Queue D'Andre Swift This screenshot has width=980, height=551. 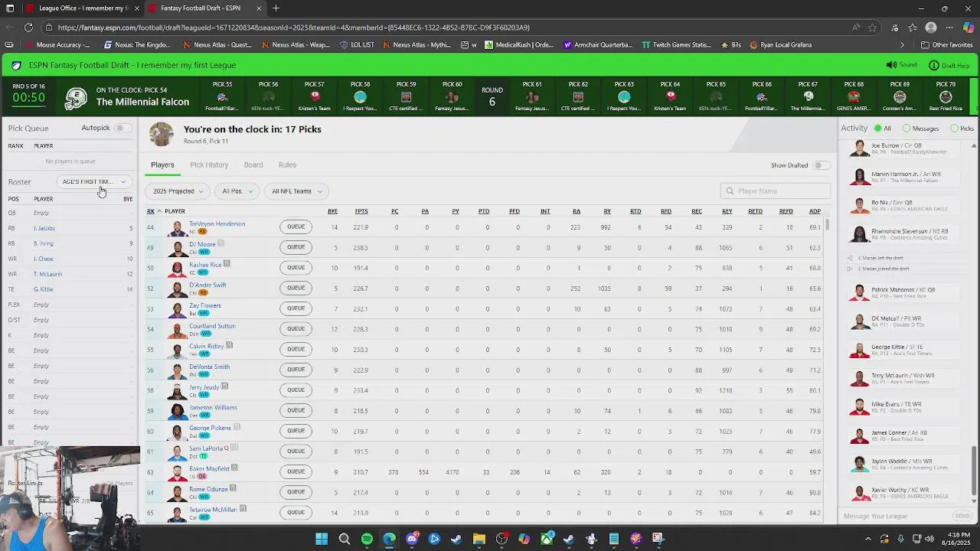296,289
